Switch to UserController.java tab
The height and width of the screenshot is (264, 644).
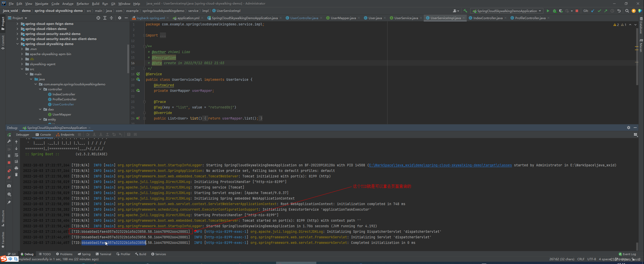(x=304, y=18)
